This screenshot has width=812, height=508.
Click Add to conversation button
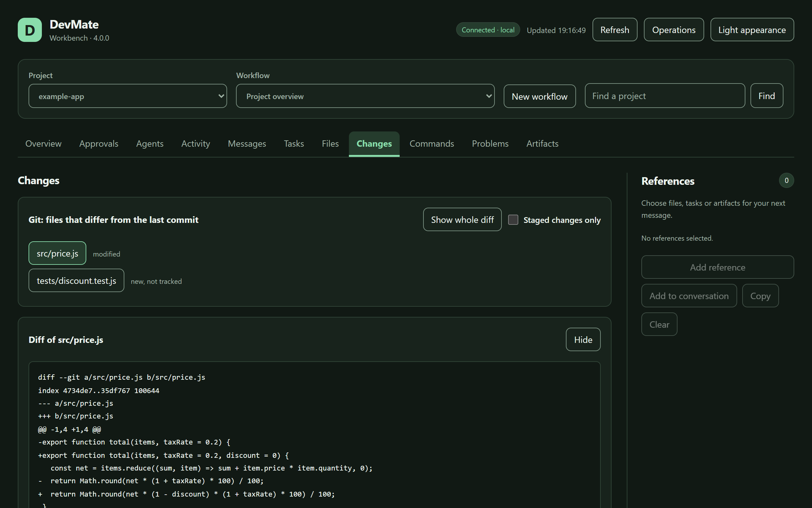[689, 296]
